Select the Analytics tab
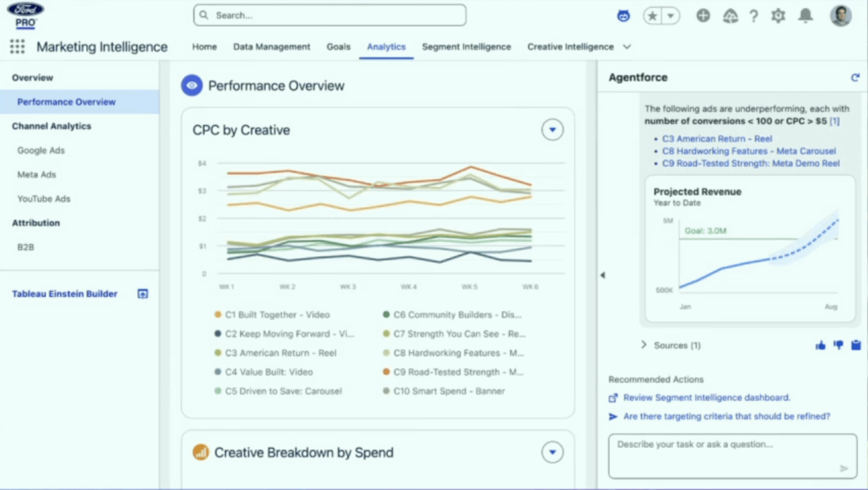Image resolution: width=868 pixels, height=490 pixels. pos(387,47)
